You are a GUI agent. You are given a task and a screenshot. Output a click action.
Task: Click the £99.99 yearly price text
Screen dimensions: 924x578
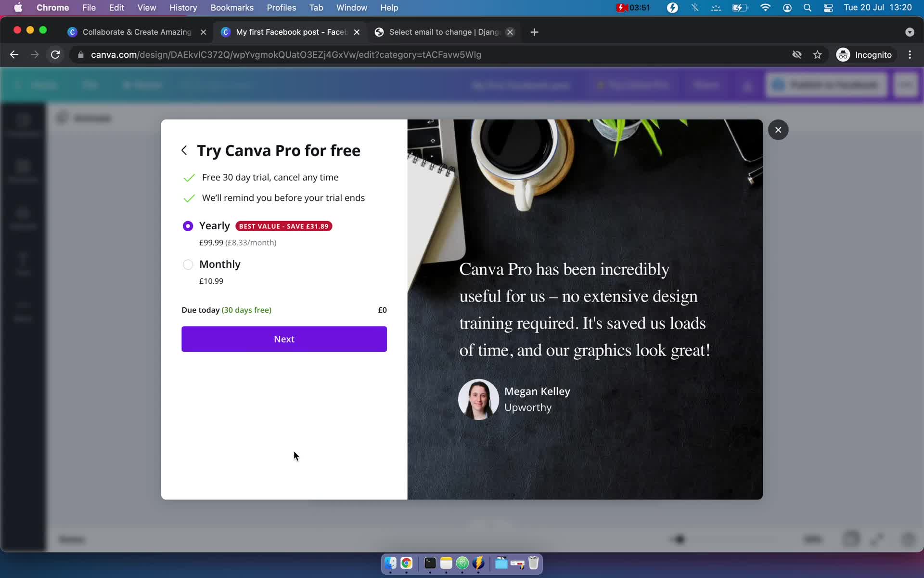(211, 243)
